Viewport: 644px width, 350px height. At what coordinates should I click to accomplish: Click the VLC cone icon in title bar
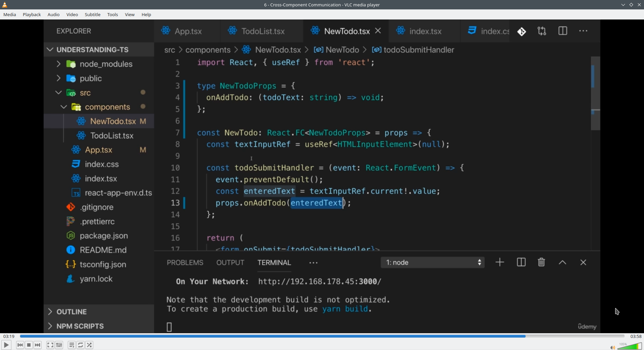point(5,5)
